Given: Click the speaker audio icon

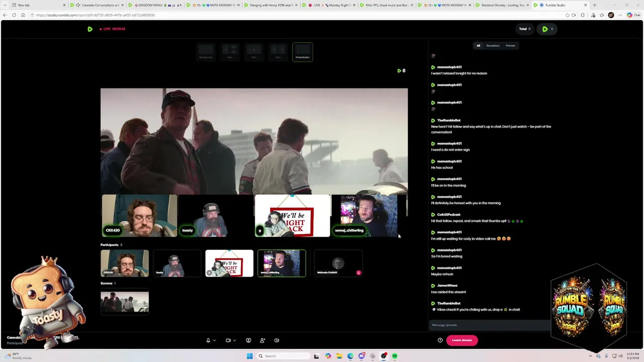Looking at the screenshot, I should pos(276,340).
